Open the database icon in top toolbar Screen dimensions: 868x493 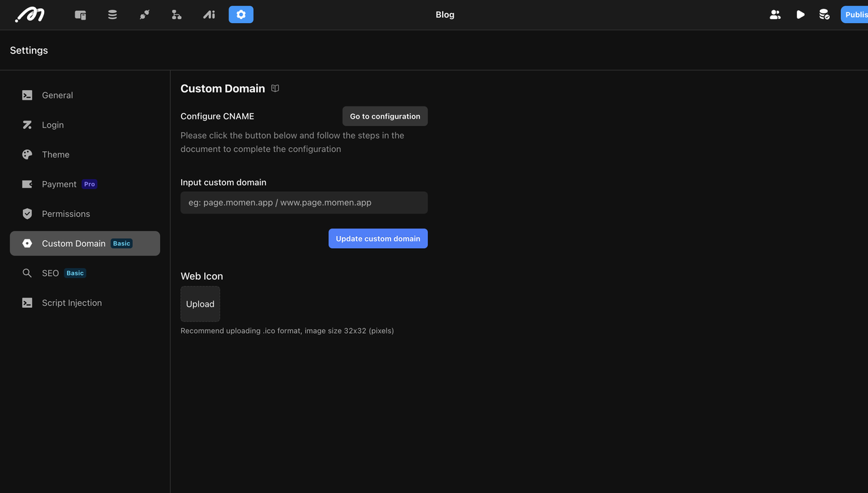[113, 14]
